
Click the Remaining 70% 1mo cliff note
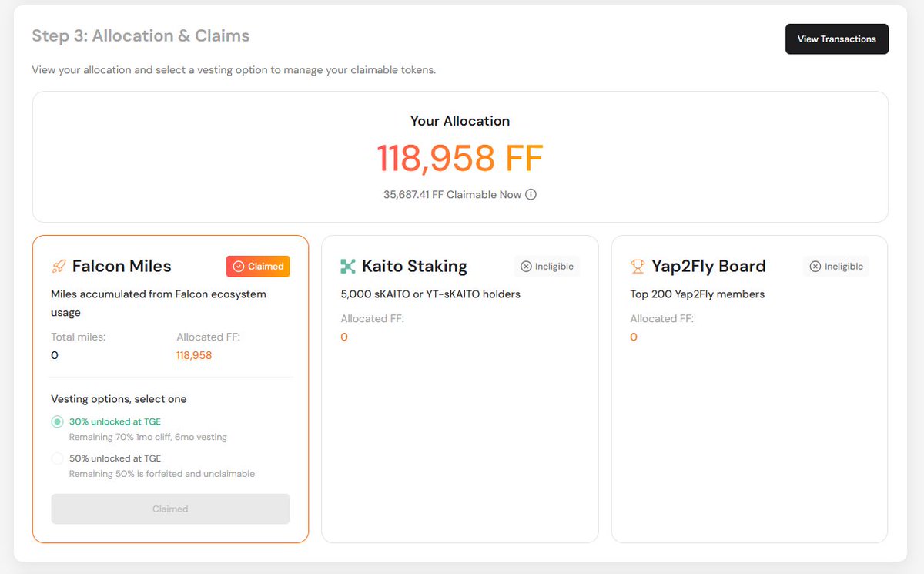click(x=148, y=437)
